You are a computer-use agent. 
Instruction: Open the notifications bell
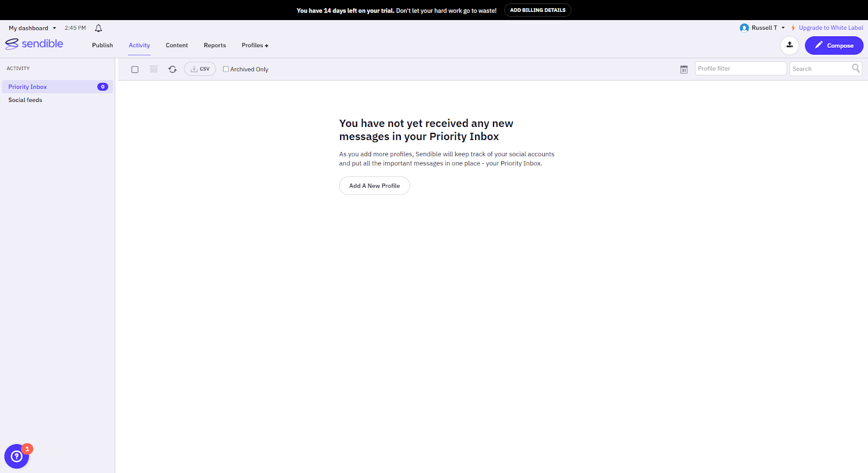coord(98,28)
